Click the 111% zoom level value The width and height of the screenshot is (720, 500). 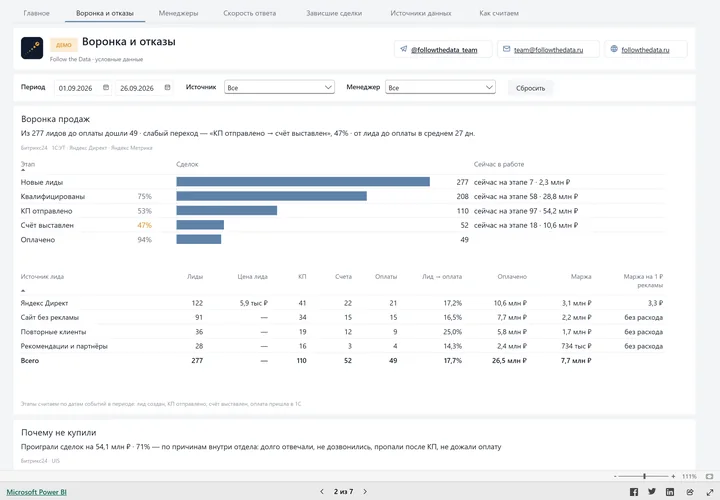[689, 477]
